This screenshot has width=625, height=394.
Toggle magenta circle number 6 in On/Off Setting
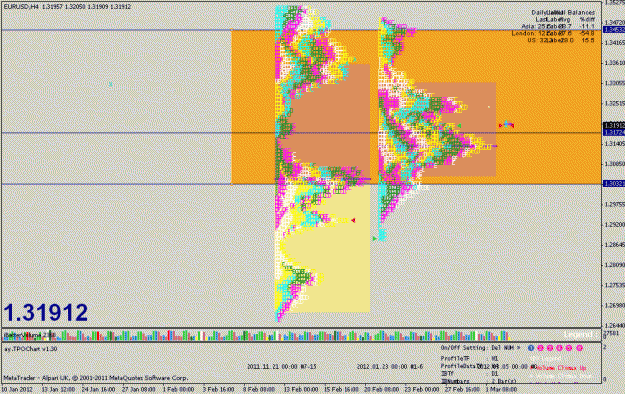point(579,348)
